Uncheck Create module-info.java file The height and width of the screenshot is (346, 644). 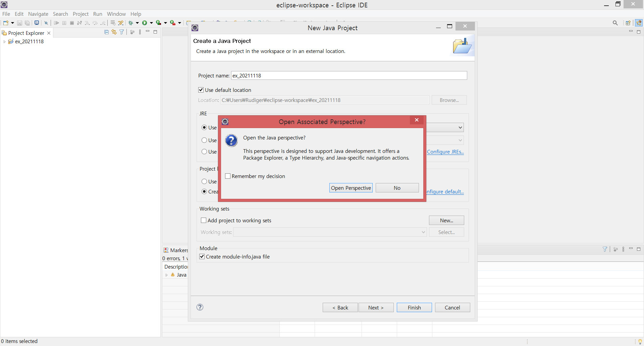point(202,256)
